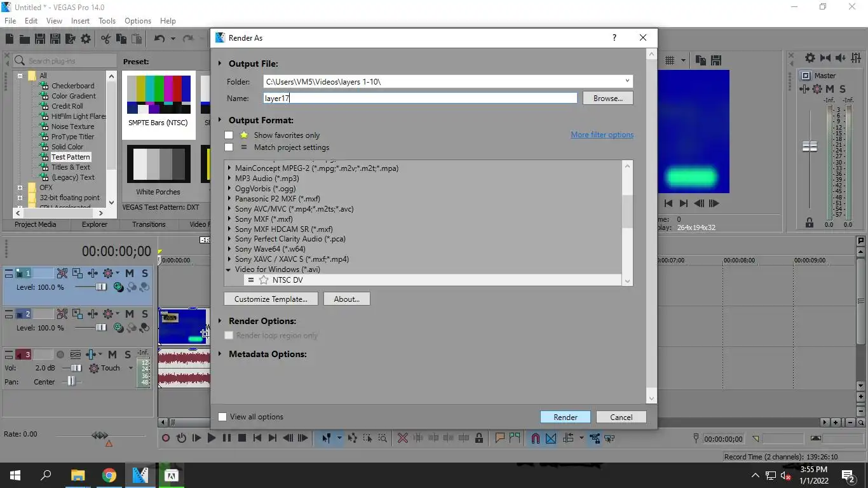The height and width of the screenshot is (488, 868).
Task: Click the Render button
Action: click(566, 417)
